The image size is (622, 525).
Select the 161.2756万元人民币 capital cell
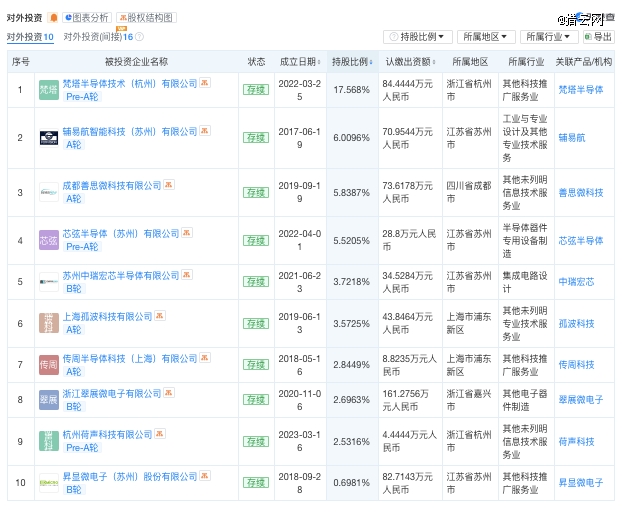coord(411,400)
